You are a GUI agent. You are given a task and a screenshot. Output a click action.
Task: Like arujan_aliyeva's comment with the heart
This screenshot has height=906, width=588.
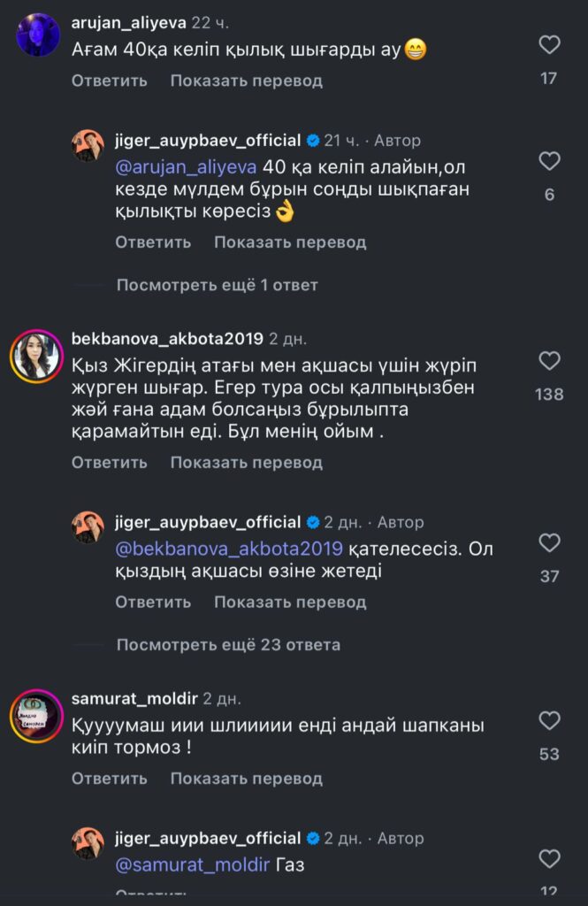click(x=549, y=44)
